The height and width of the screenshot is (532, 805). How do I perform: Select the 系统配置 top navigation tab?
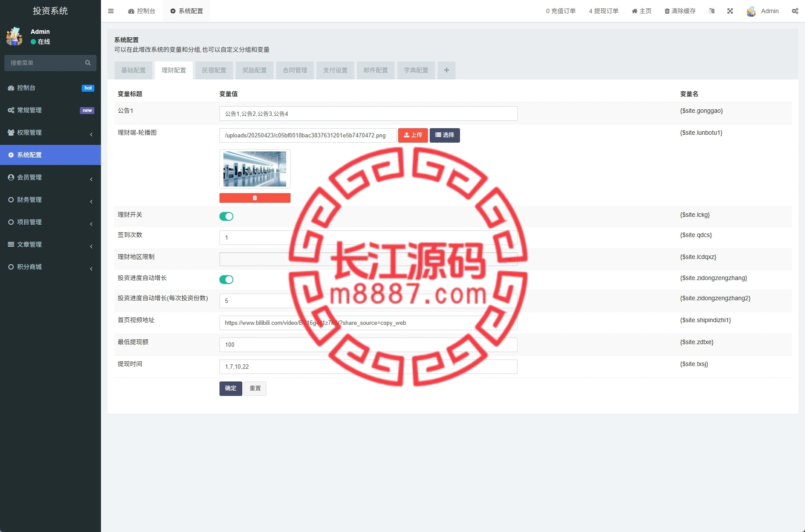[x=187, y=11]
